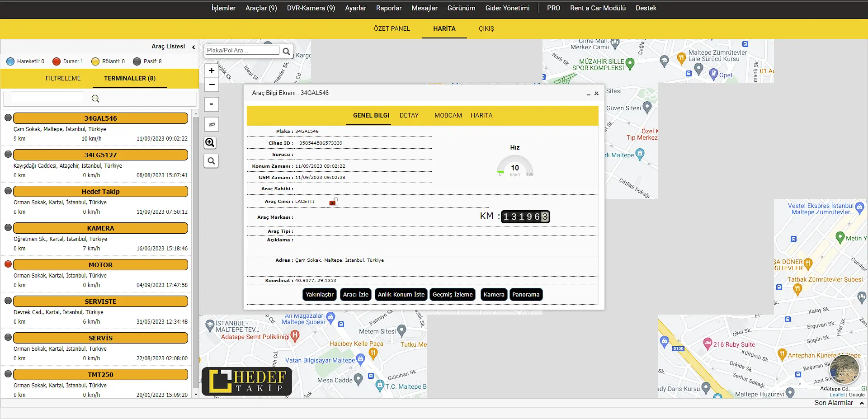This screenshot has height=419, width=868.
Task: Open the Raporlar menu
Action: click(x=389, y=8)
